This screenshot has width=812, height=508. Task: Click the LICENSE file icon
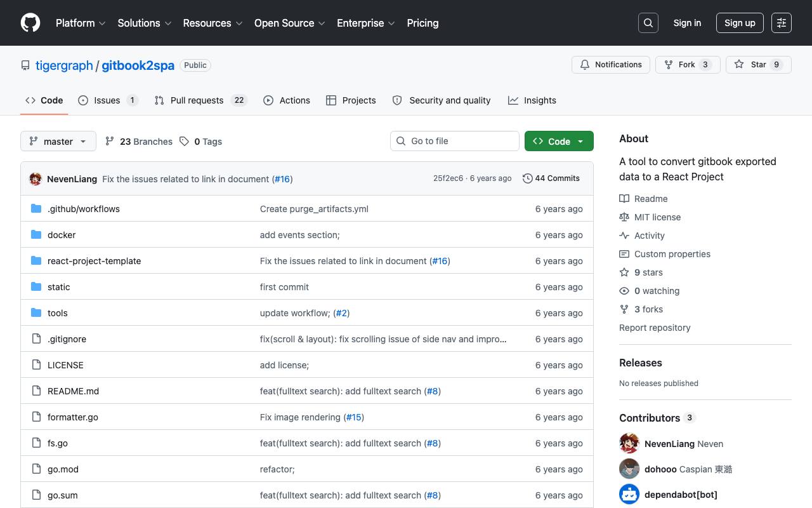click(36, 365)
